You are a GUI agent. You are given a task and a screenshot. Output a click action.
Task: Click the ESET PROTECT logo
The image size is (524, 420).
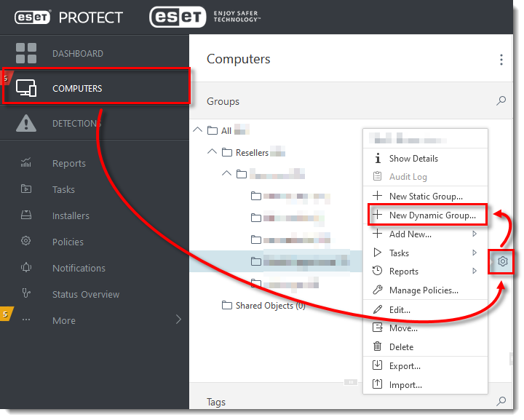(69, 17)
